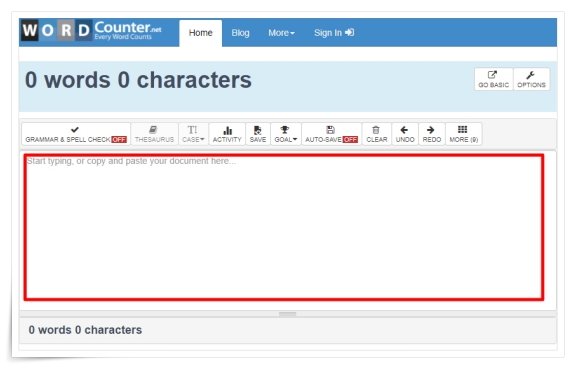Viewport: 576px width, 369px height.
Task: Click the large top word count heading
Action: [138, 80]
